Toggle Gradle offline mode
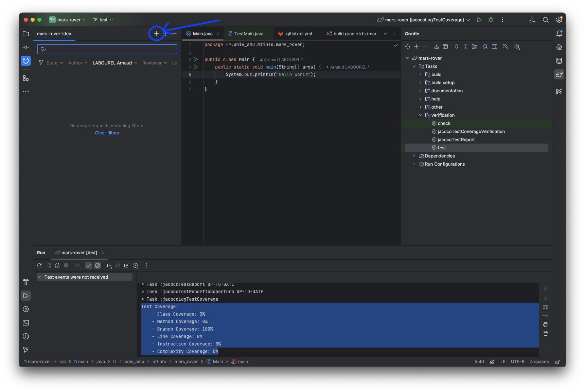The height and width of the screenshot is (392, 585). click(x=506, y=46)
